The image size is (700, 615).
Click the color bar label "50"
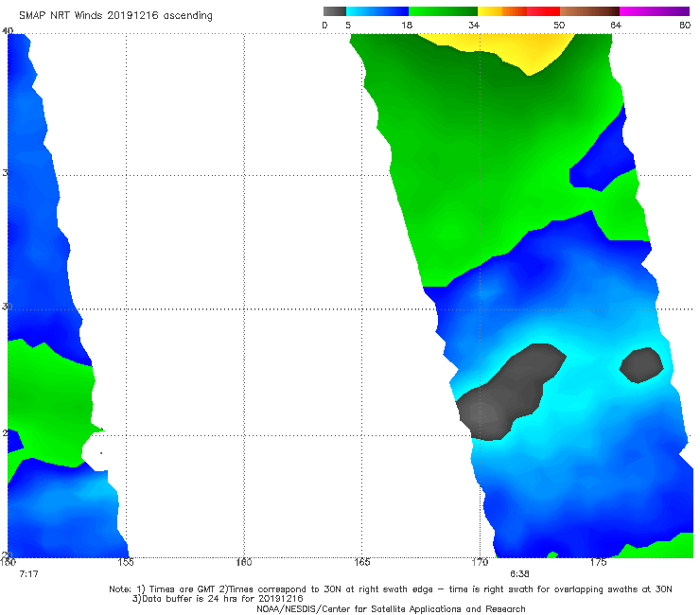(x=559, y=26)
